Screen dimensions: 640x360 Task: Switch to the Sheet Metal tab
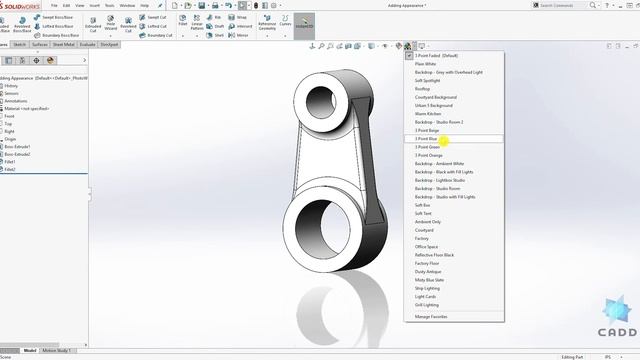[64, 44]
